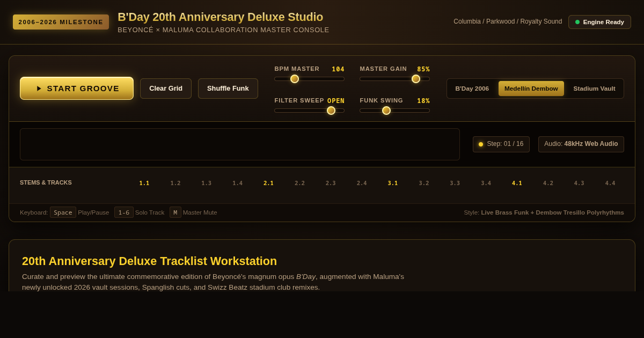Click the BPM value 104
The image size is (644, 338).
[338, 69]
